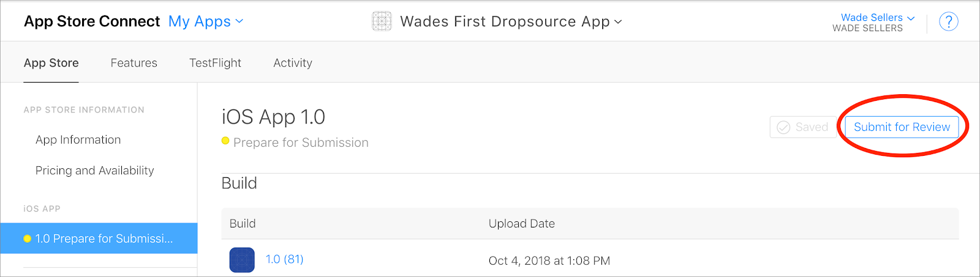The width and height of the screenshot is (980, 277).
Task: Select 1.0 Prepare for Submission sidebar item
Action: [104, 239]
